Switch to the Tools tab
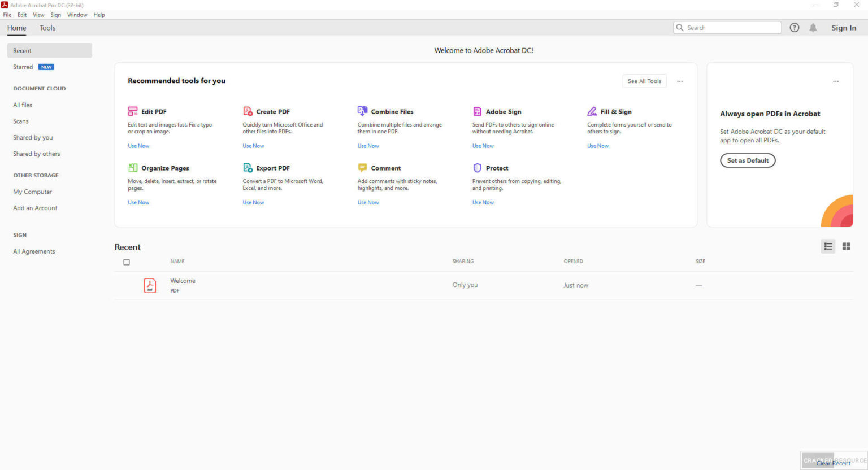Screen dimensions: 868x470 [47, 28]
